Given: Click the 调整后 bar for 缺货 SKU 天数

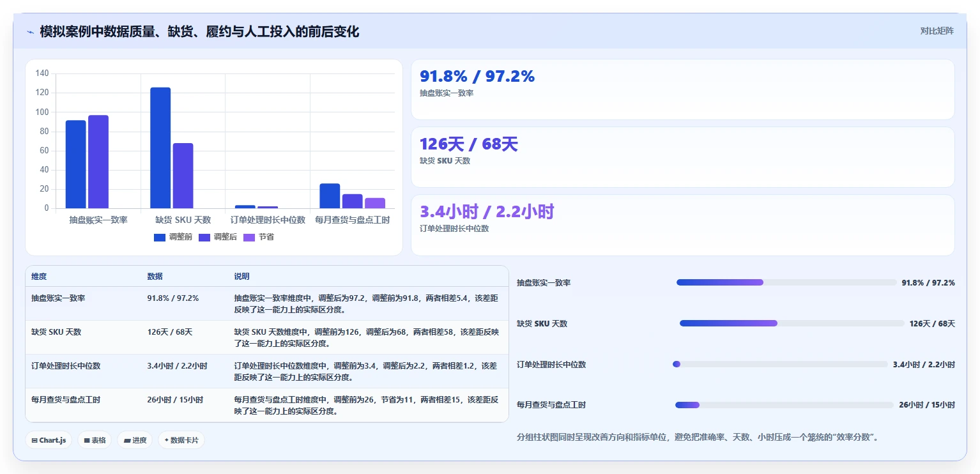Looking at the screenshot, I should 183,176.
